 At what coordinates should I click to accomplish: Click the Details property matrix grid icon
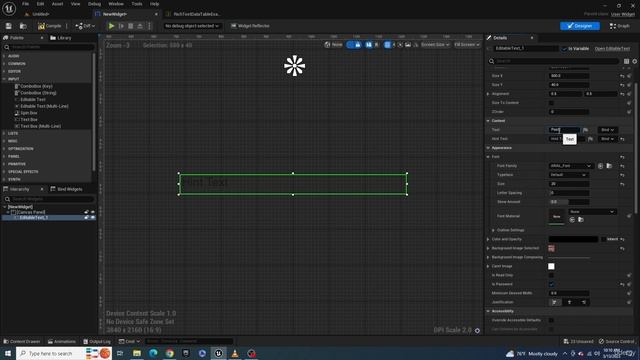(x=626, y=61)
